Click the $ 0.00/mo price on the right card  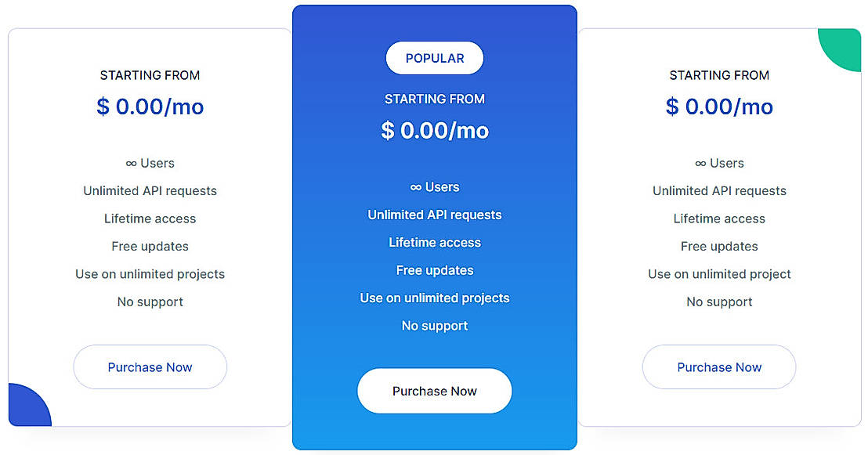(x=718, y=107)
